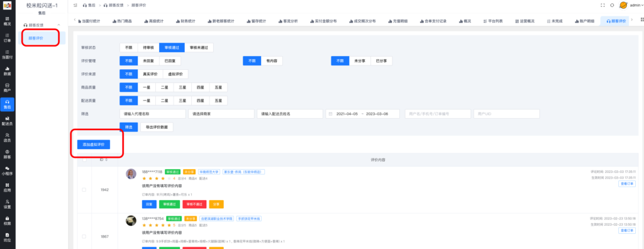Viewport: 644px width, 249px height.
Task: Select 虚拟评价 review source filter
Action: [175, 74]
